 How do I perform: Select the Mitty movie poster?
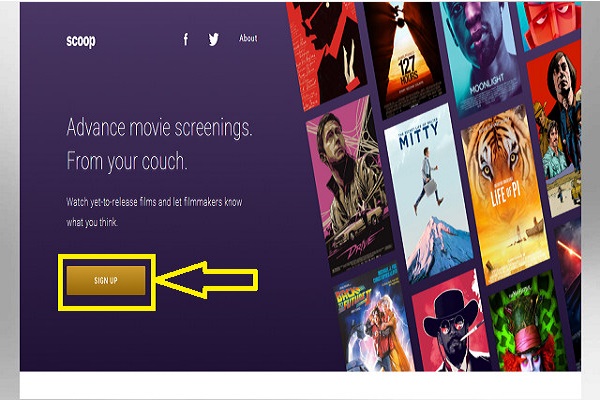coord(428,191)
